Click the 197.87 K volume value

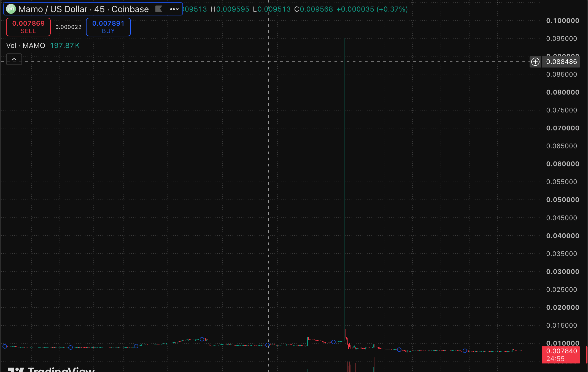[65, 45]
